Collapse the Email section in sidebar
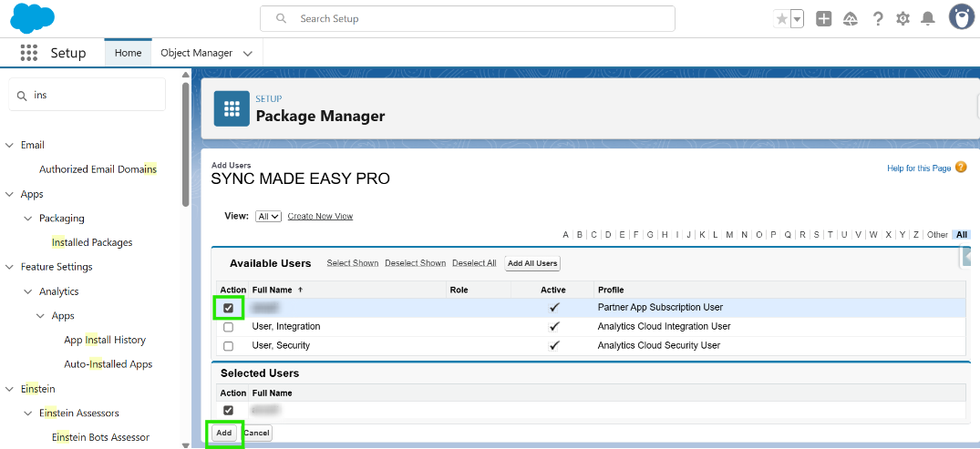Viewport: 980px width, 449px height. (x=9, y=145)
